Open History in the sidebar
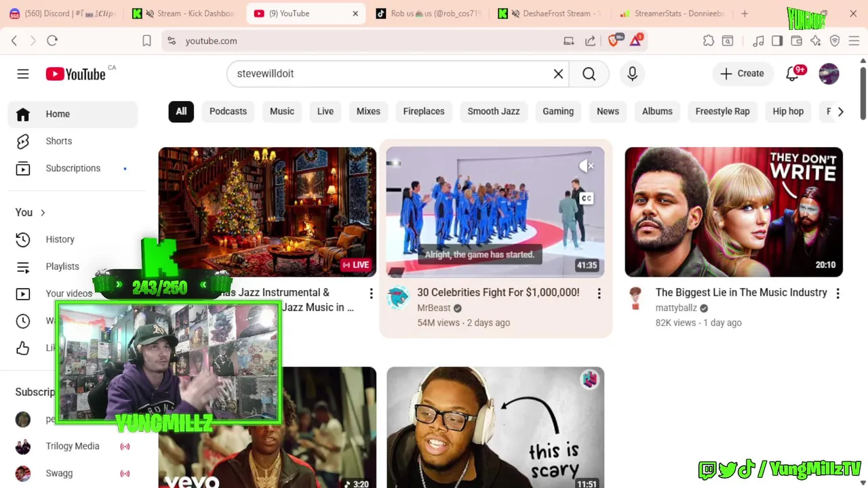868x488 pixels. click(x=73, y=239)
